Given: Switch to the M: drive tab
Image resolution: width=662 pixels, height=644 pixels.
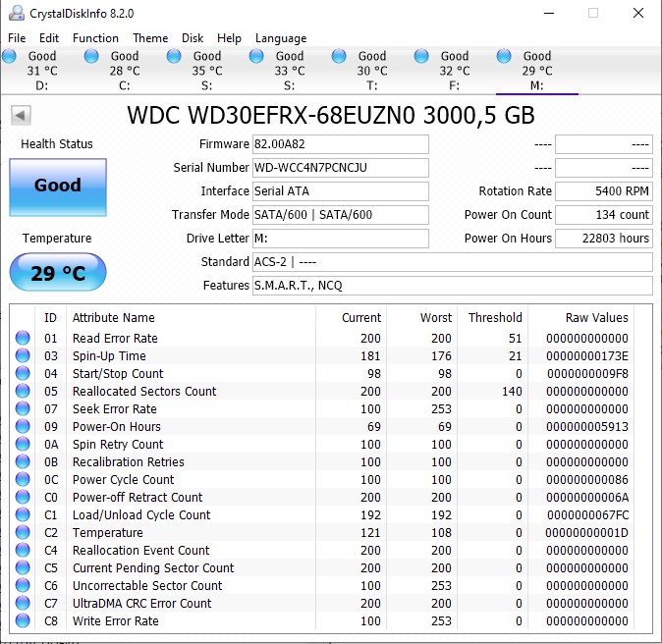Looking at the screenshot, I should pyautogui.click(x=536, y=71).
